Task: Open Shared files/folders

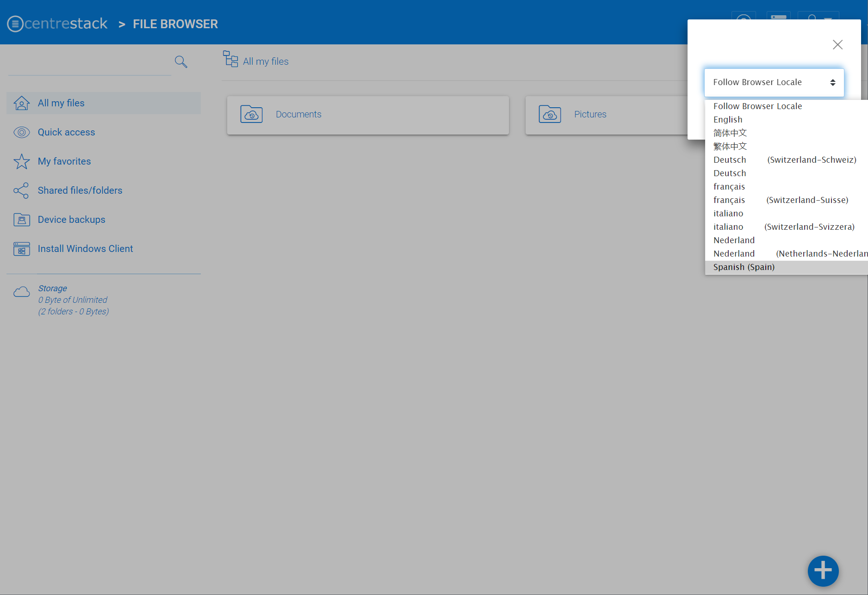Action: pos(80,190)
